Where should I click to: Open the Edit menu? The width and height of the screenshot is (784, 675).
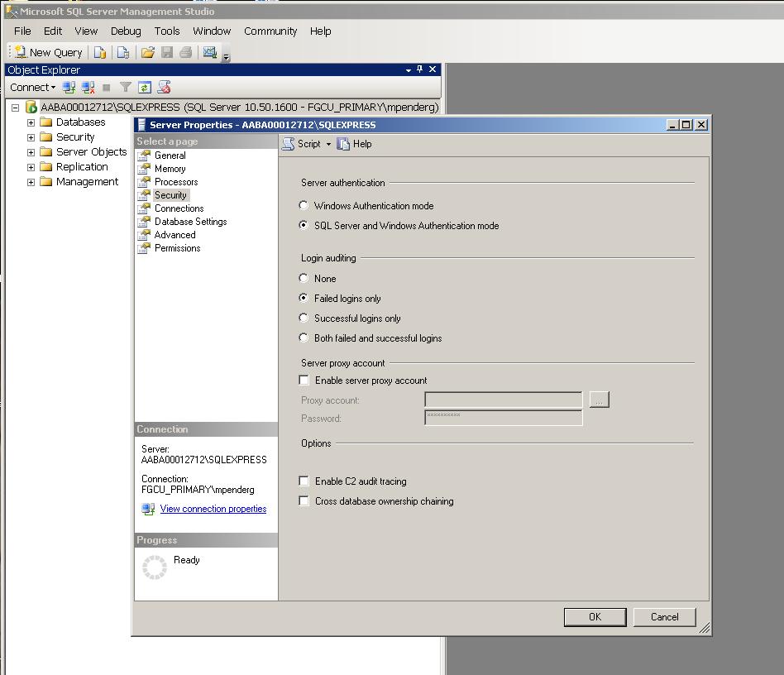[x=52, y=31]
